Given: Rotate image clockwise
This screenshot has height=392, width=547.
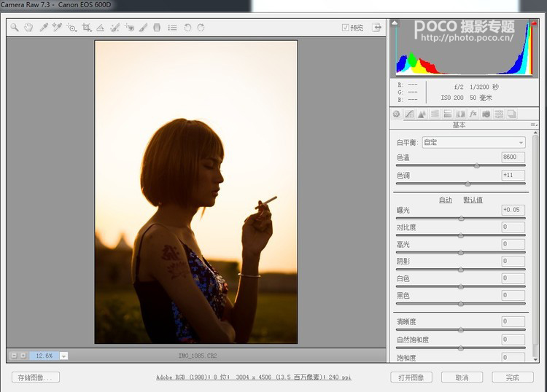Looking at the screenshot, I should pyautogui.click(x=201, y=27).
